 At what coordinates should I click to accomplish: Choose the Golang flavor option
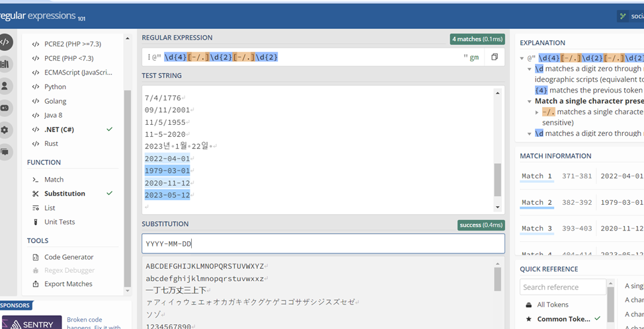[55, 101]
